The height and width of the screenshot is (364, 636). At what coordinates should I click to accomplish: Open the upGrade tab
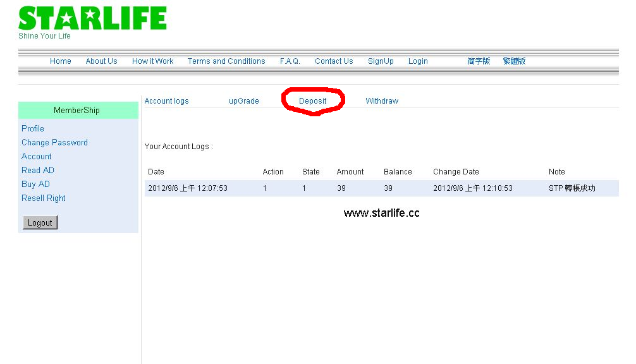click(x=244, y=101)
